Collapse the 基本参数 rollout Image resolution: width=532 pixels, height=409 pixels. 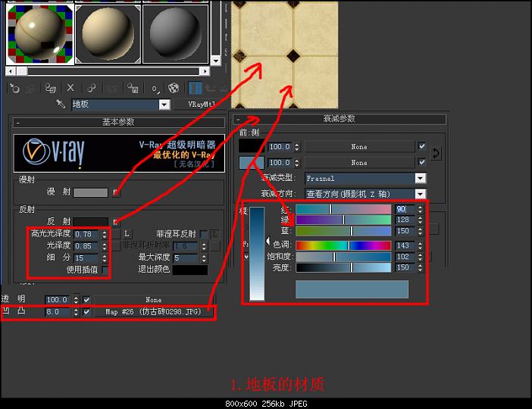(x=119, y=122)
